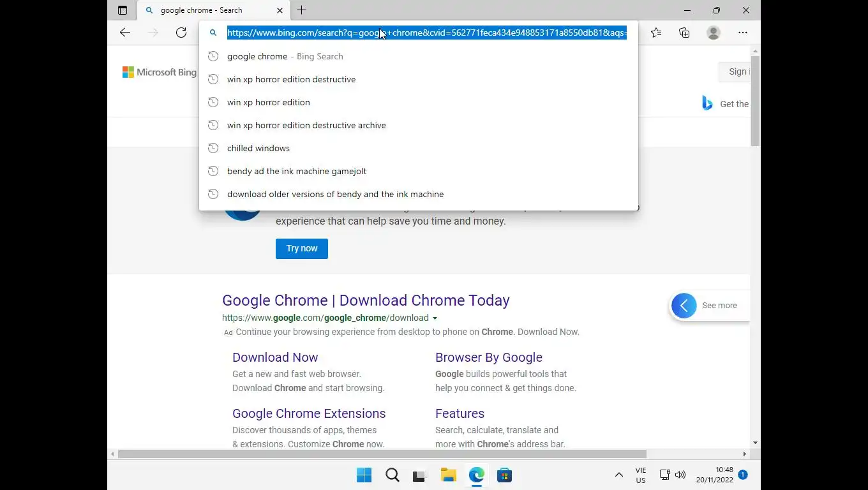Open Microsoft Store from taskbar
The height and width of the screenshot is (490, 868).
505,475
